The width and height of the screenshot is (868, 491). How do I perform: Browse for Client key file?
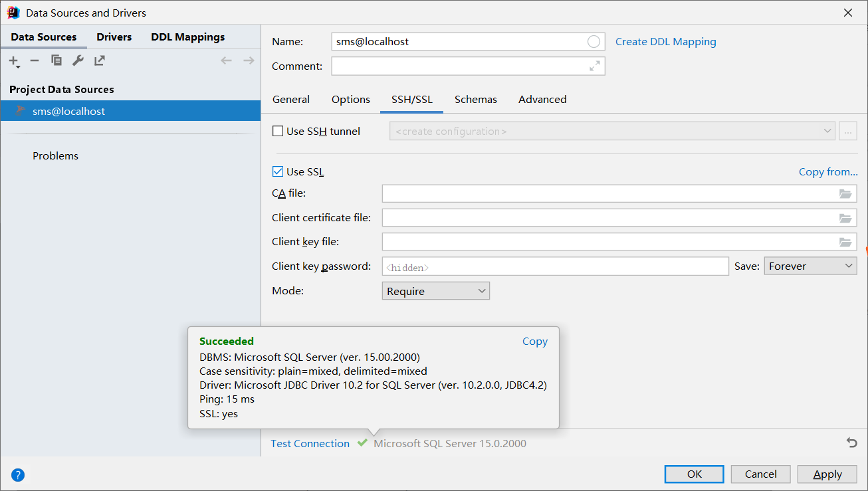click(845, 242)
